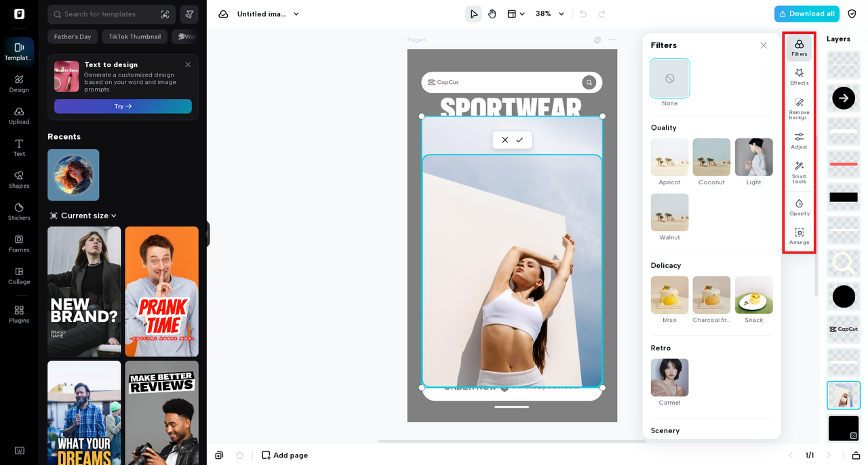Open the Frames sidebar tab
The width and height of the screenshot is (868, 465).
[19, 243]
